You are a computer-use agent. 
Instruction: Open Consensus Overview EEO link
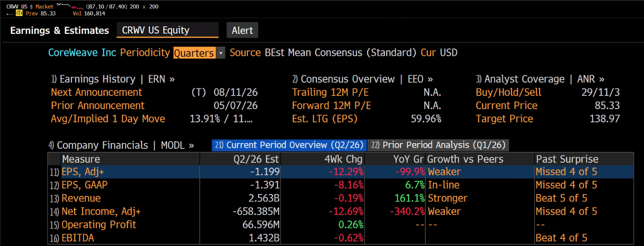(362, 79)
